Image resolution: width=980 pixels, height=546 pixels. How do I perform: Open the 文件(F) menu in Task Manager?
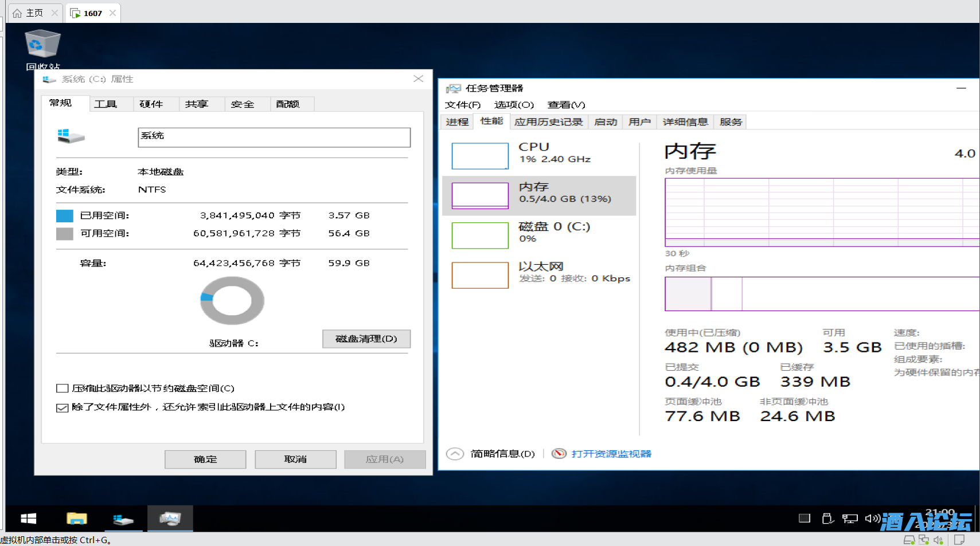pyautogui.click(x=463, y=105)
